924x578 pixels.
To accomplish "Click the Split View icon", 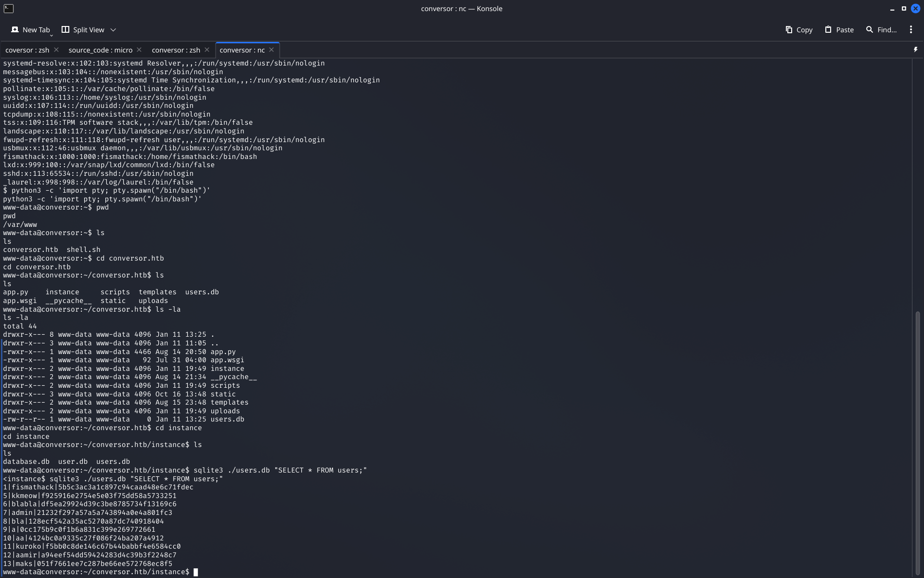I will (65, 30).
